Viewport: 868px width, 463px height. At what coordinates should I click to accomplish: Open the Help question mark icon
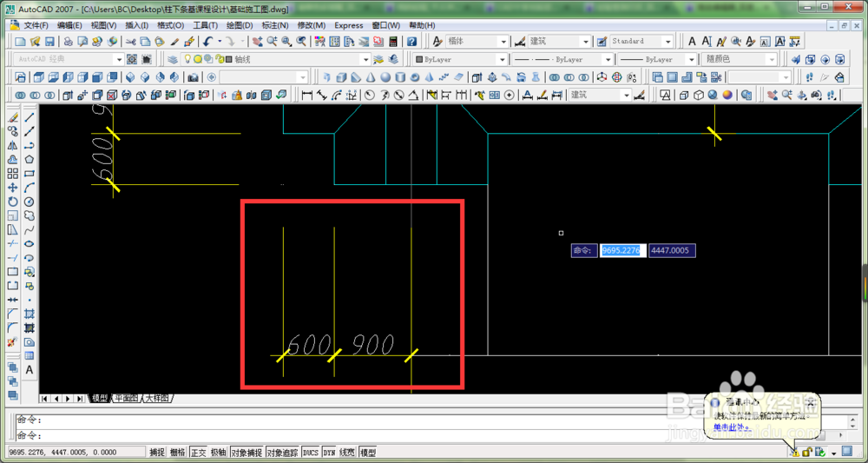click(x=411, y=42)
